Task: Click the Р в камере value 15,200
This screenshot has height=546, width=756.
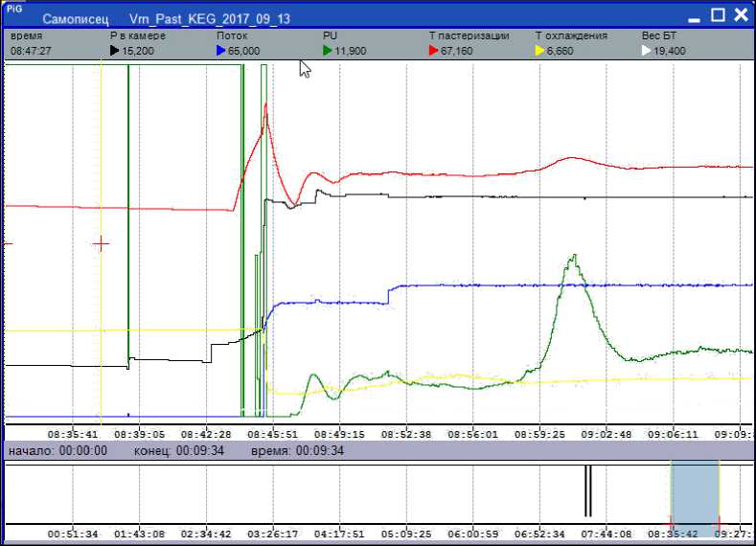Action: tap(138, 51)
